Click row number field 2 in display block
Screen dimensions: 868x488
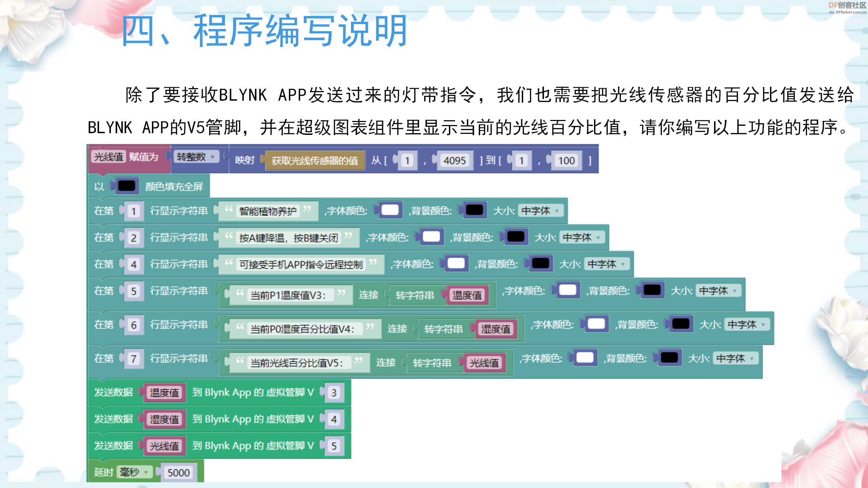tap(134, 238)
